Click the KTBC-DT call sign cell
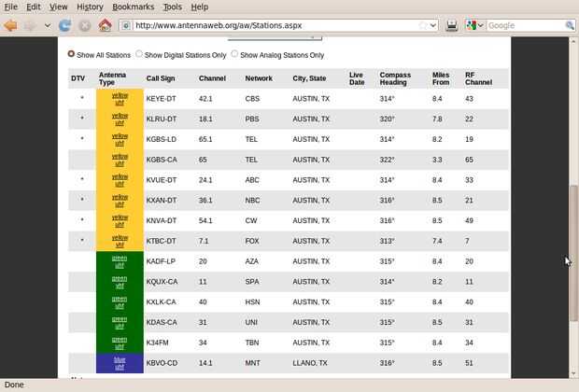Screen dimensions: 579x392 [161, 241]
